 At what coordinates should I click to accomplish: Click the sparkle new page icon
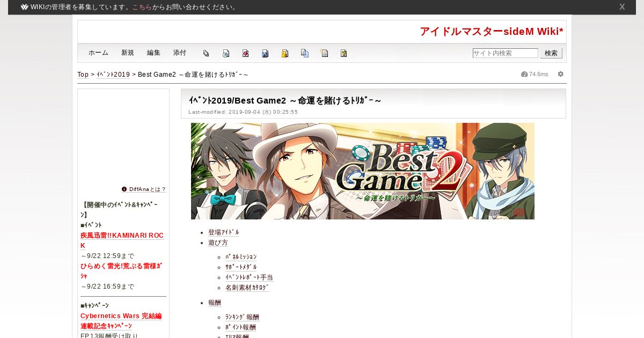(324, 53)
